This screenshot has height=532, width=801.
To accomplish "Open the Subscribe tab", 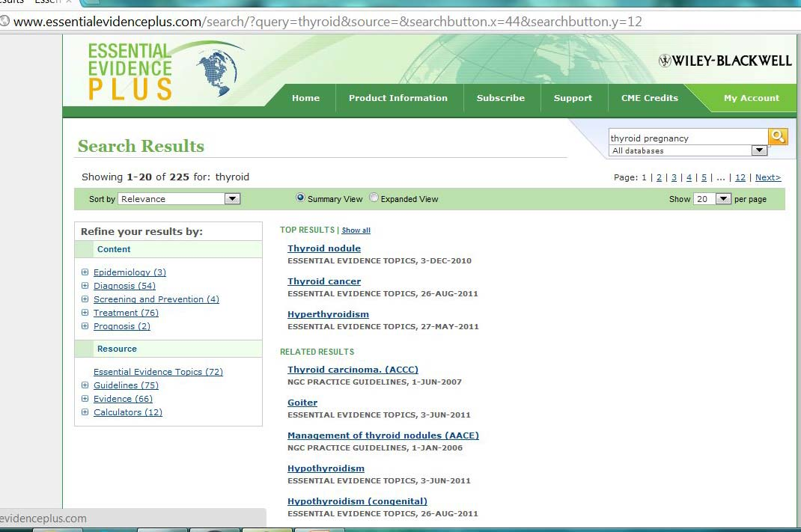I will (x=501, y=97).
